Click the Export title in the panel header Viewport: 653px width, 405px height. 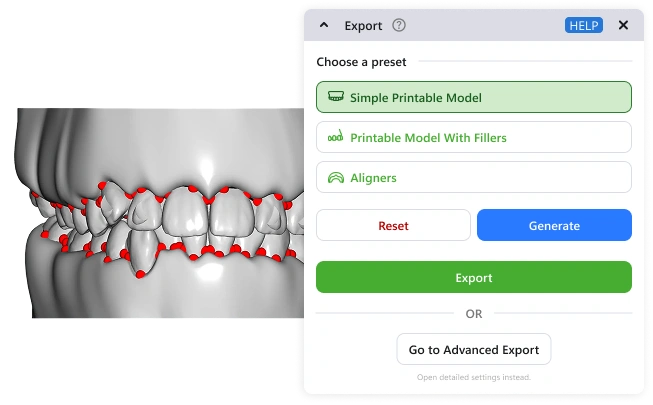click(x=363, y=26)
